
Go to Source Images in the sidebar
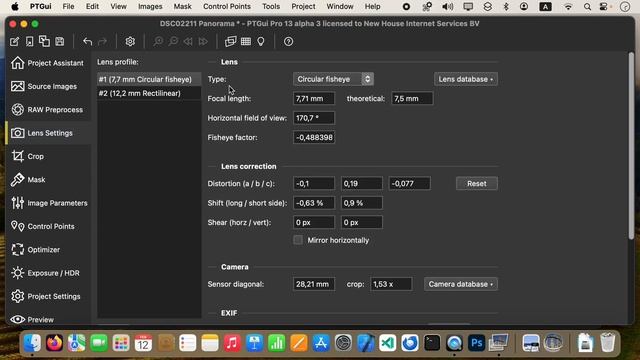pos(48,86)
